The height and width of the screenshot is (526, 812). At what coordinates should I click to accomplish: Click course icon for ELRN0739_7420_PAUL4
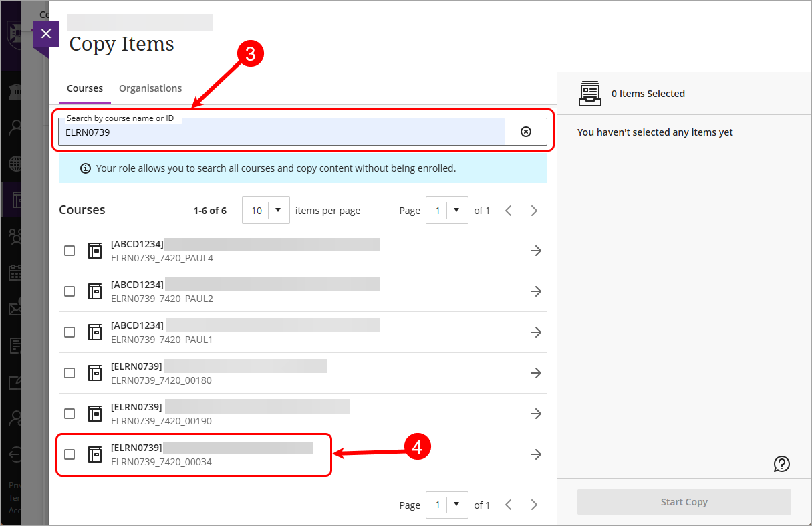pyautogui.click(x=95, y=251)
